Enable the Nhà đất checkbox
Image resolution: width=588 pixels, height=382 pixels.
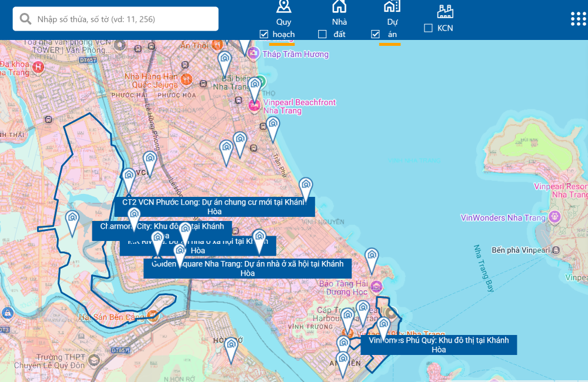click(322, 34)
